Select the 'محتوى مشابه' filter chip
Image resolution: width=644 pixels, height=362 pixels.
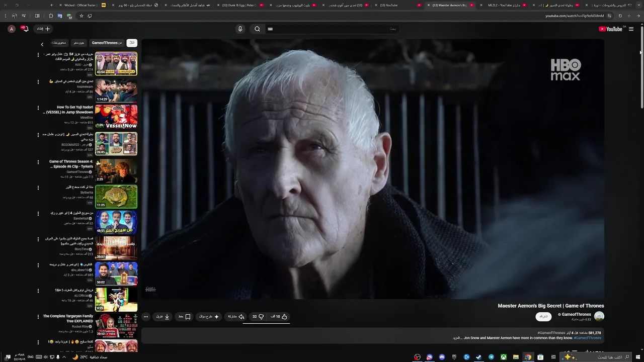(59, 43)
